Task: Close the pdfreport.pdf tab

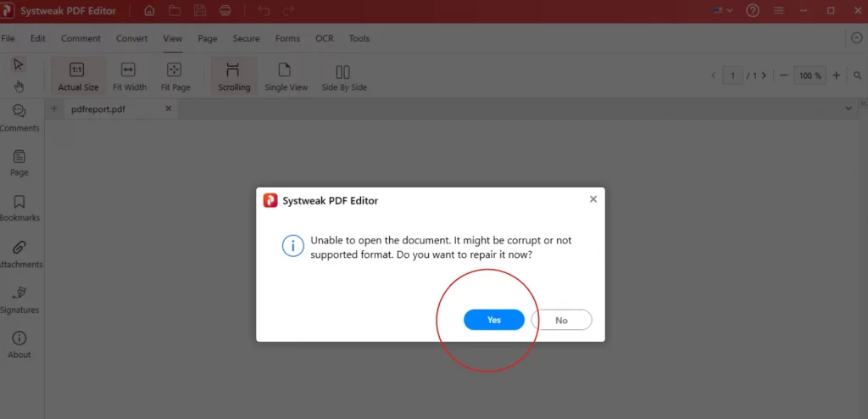Action: coord(169,109)
